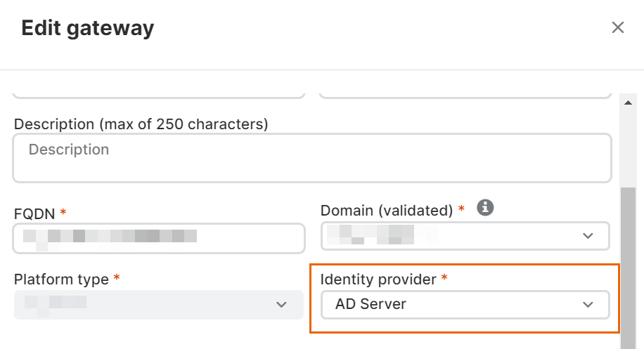Close the Edit gateway dialog

pos(617,27)
